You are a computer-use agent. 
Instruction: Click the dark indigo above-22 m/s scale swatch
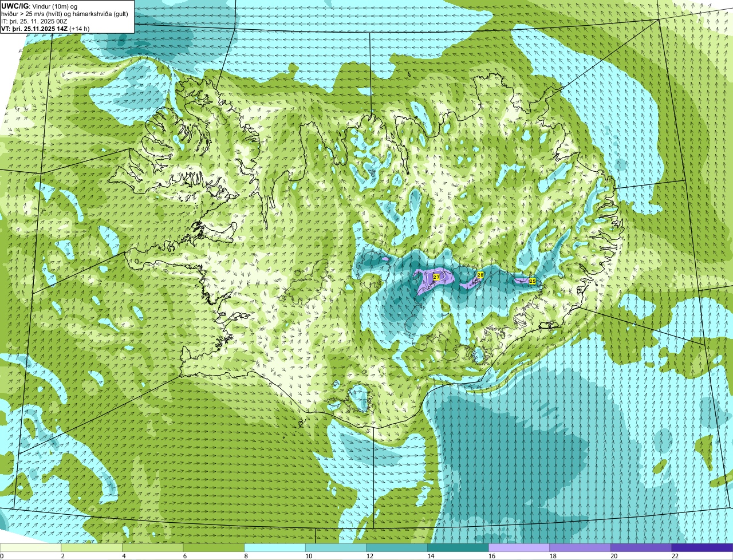click(x=702, y=547)
